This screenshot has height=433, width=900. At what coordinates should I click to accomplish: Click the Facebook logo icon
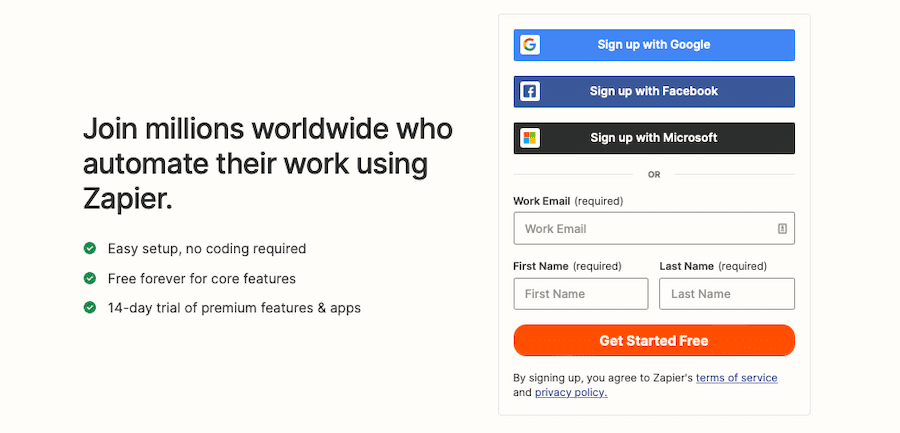530,91
